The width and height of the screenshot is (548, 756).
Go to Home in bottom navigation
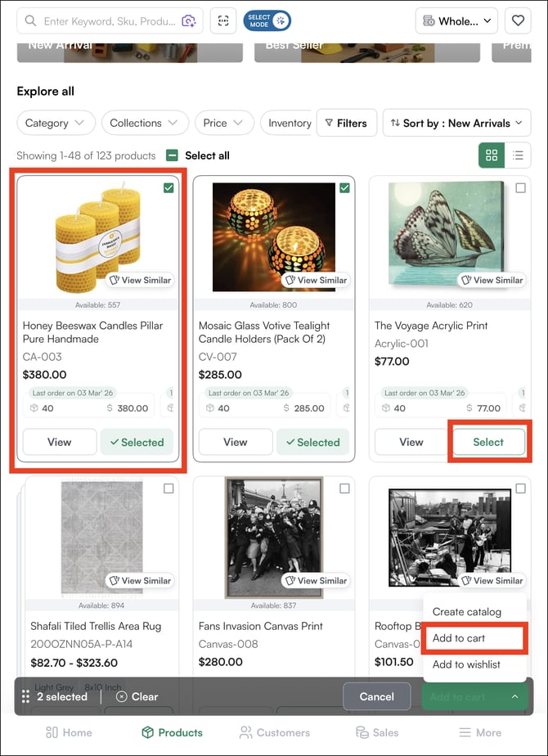point(69,732)
